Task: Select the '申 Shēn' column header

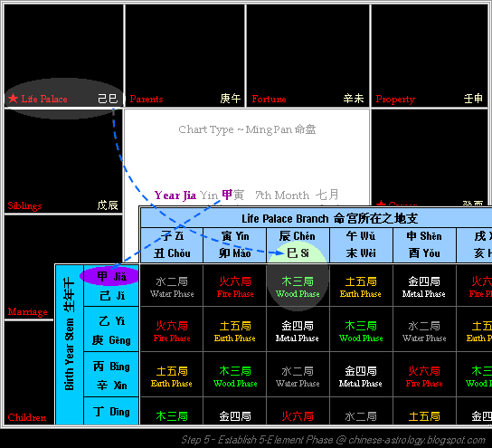Action: (x=424, y=236)
